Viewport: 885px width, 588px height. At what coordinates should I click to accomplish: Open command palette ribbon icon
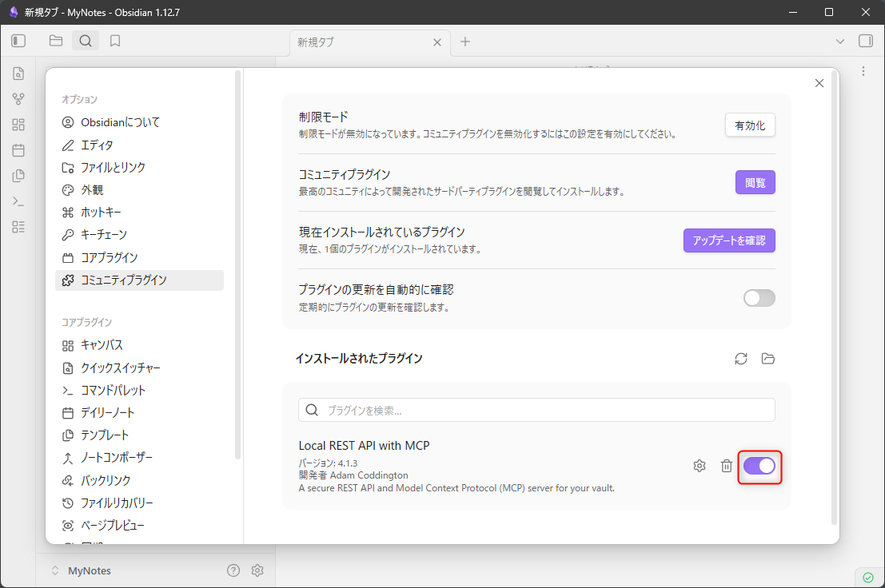(x=18, y=201)
